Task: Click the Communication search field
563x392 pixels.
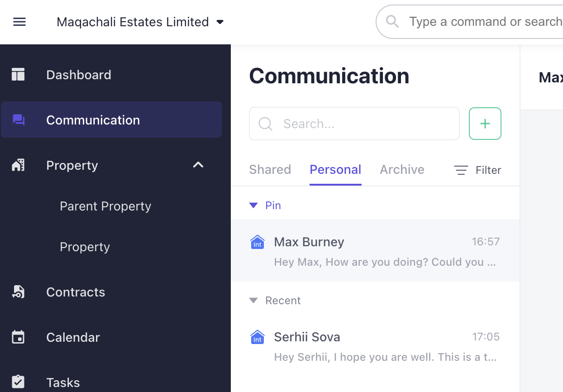Action: pos(354,124)
